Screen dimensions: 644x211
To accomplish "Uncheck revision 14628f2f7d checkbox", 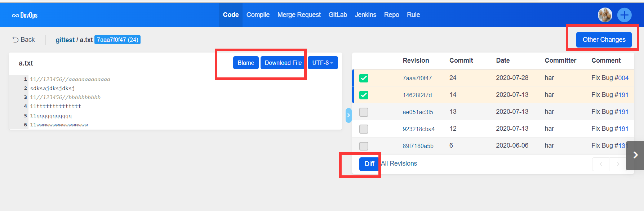I will pos(364,95).
